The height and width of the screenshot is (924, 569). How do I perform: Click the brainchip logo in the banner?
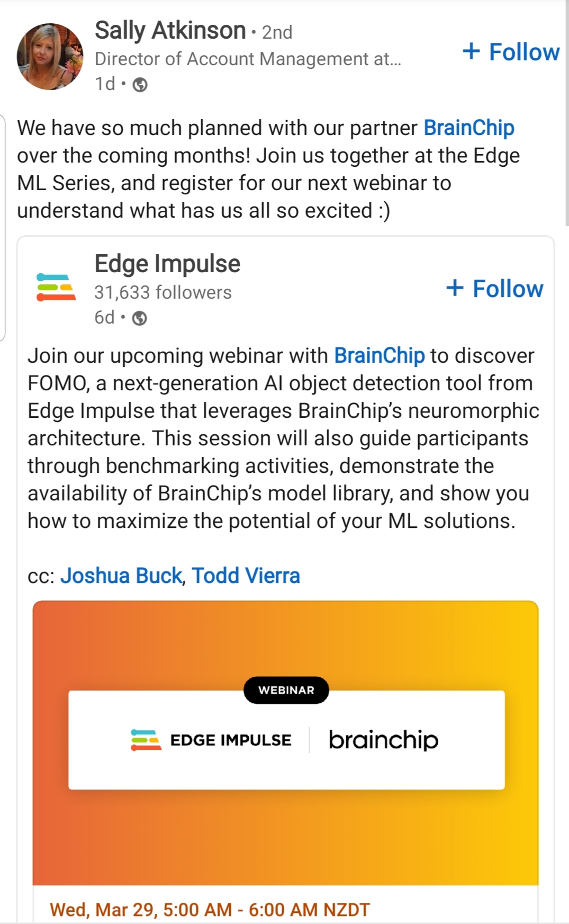(x=384, y=740)
